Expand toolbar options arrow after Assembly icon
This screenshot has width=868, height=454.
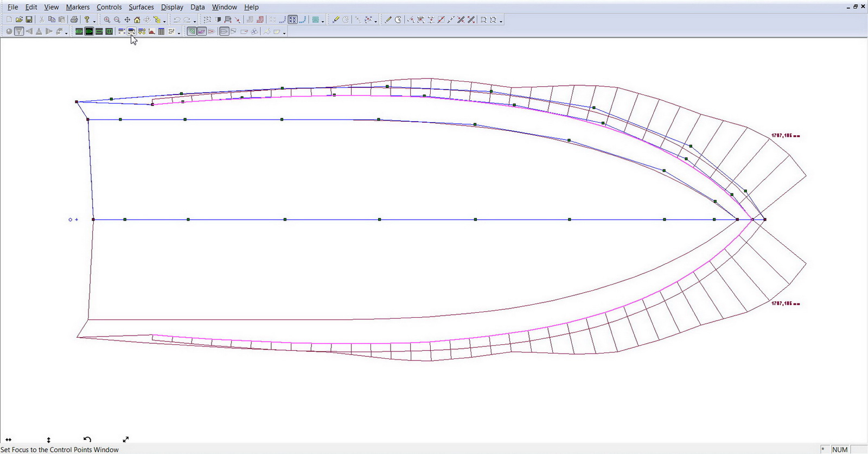coord(164,22)
